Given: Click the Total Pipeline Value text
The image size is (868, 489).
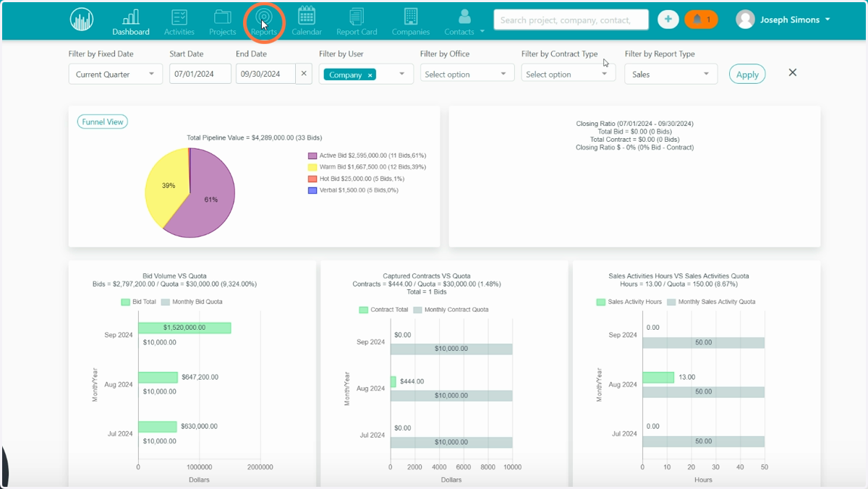Looking at the screenshot, I should 255,137.
